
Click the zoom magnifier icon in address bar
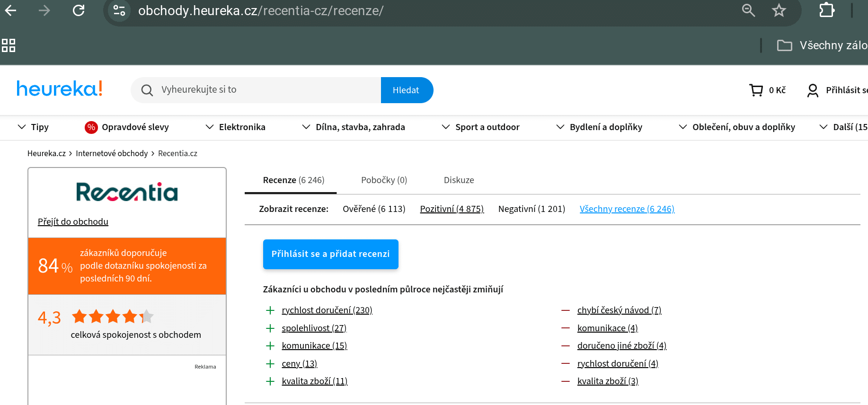[x=748, y=10]
